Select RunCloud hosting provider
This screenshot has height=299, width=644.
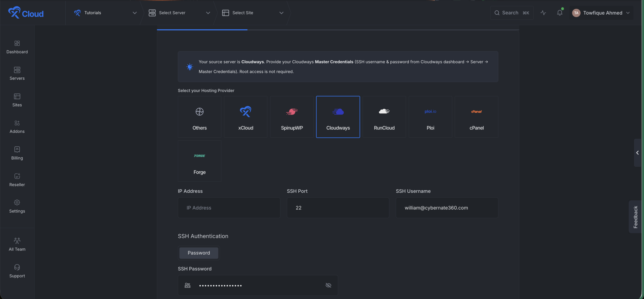pyautogui.click(x=384, y=117)
